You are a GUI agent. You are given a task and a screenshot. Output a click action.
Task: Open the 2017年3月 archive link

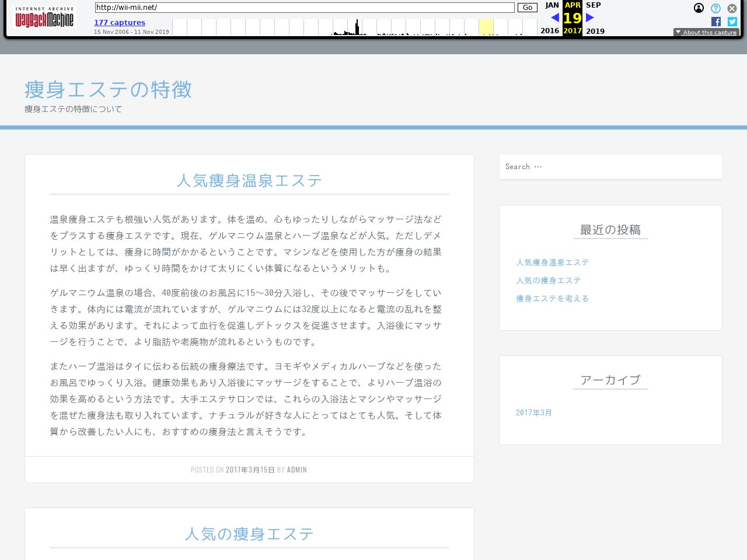(534, 413)
